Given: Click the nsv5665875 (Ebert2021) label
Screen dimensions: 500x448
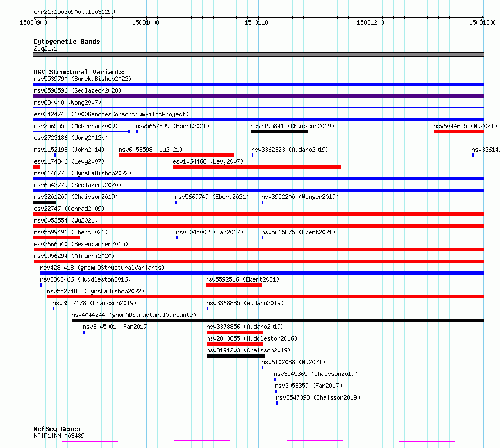Looking at the screenshot, I should pyautogui.click(x=298, y=232).
